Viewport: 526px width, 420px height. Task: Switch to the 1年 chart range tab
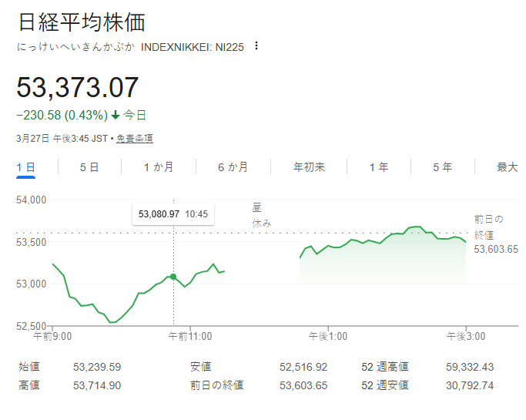(x=379, y=167)
